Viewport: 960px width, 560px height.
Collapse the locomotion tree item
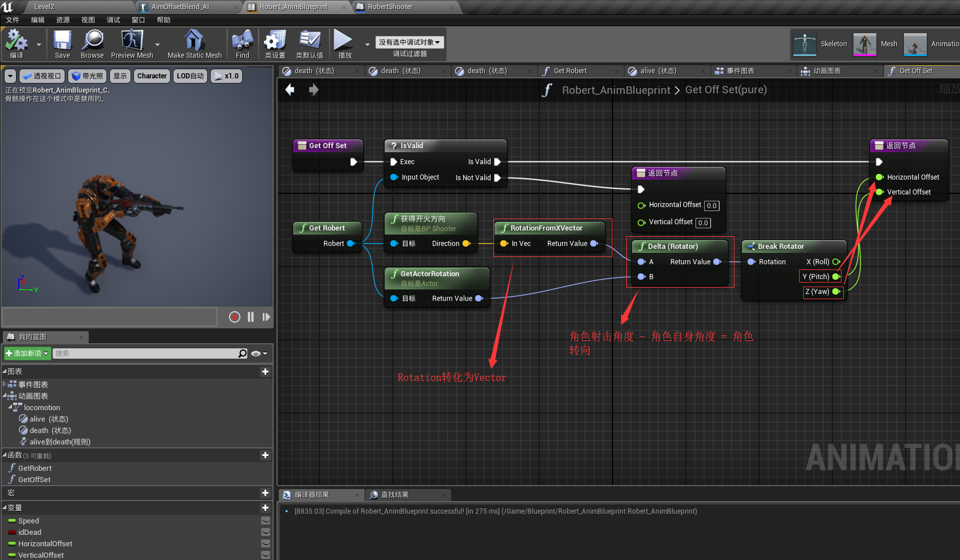10,407
